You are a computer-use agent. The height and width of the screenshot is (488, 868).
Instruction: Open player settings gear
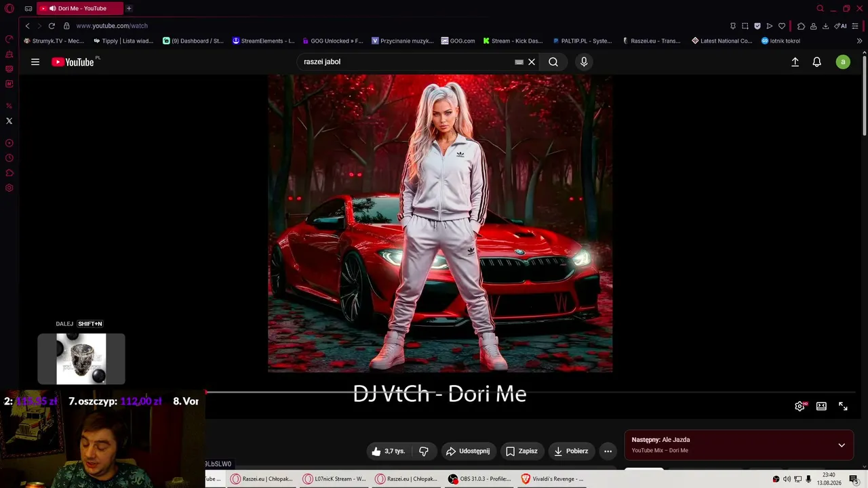[x=800, y=406]
